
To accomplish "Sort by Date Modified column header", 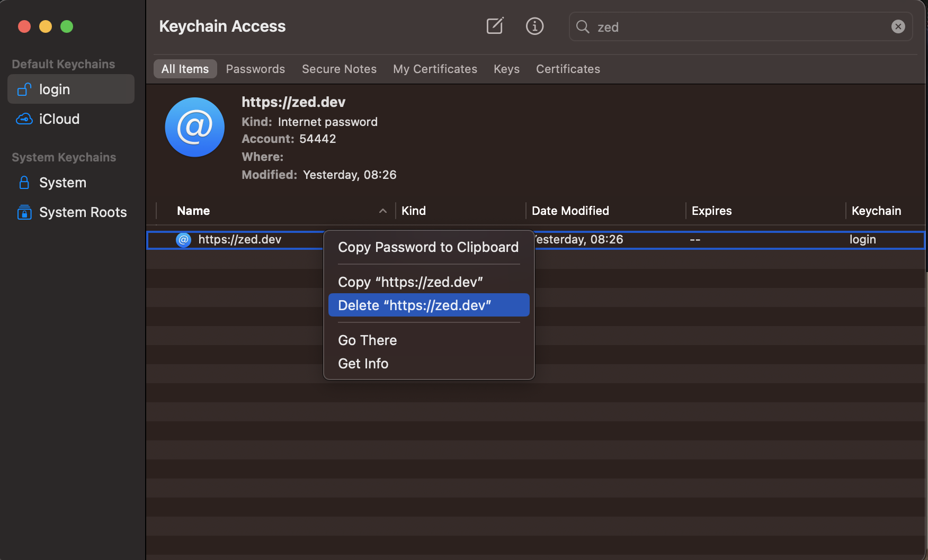I will [x=570, y=211].
